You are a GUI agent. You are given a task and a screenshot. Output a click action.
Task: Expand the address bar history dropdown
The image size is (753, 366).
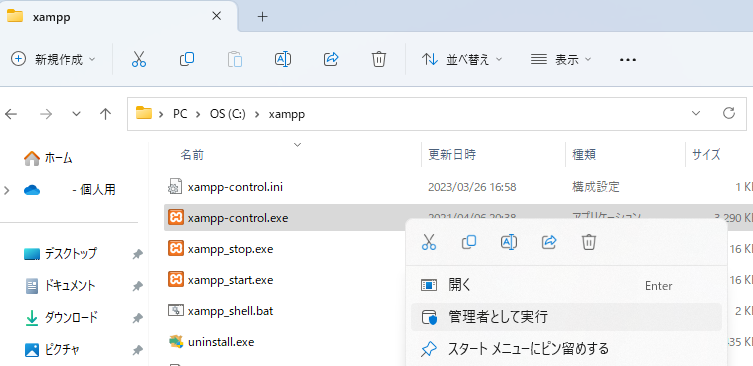(x=695, y=113)
